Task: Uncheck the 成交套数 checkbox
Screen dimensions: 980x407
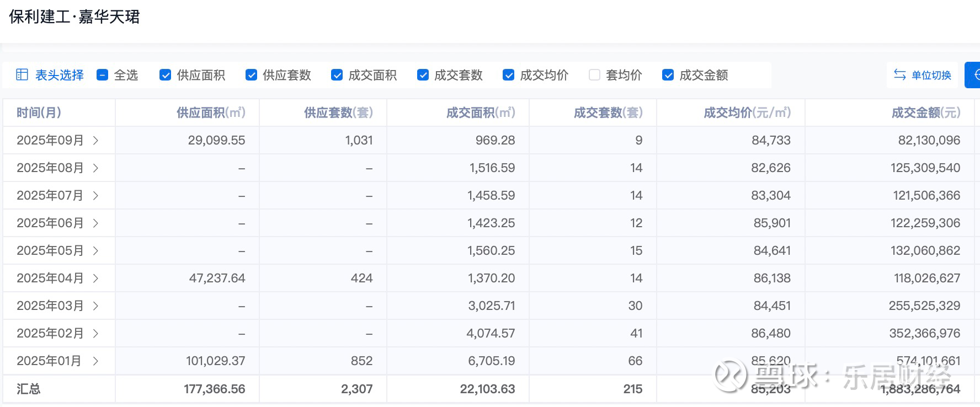Action: click(x=423, y=75)
